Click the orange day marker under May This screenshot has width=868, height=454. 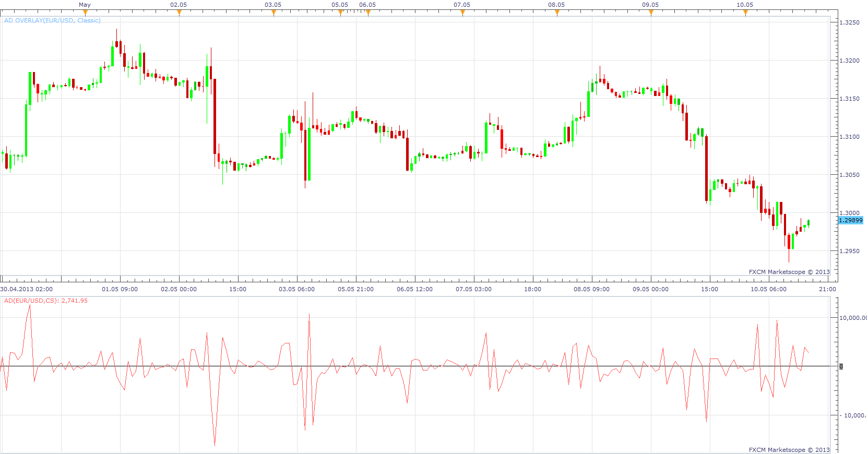pyautogui.click(x=85, y=13)
